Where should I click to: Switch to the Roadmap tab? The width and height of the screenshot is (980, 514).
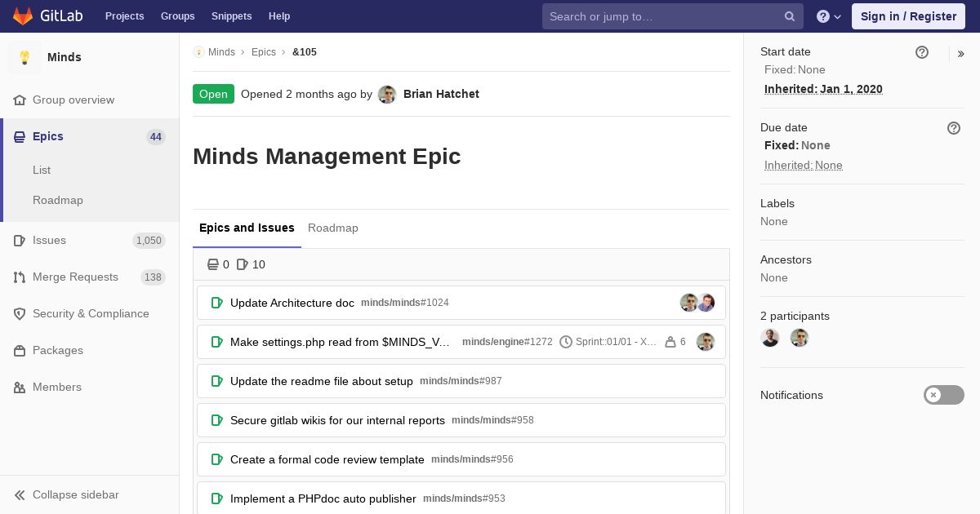333,228
